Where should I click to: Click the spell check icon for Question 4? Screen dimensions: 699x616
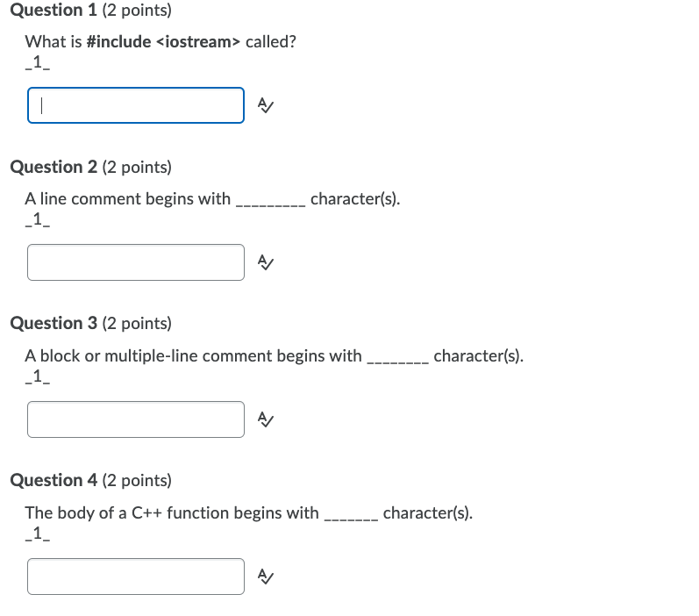click(265, 577)
